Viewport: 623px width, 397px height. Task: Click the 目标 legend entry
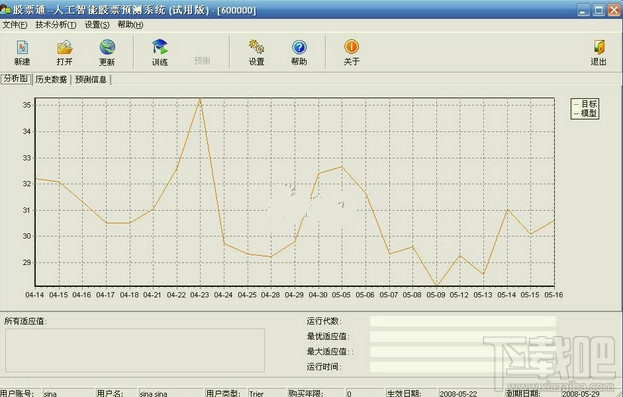[585, 104]
